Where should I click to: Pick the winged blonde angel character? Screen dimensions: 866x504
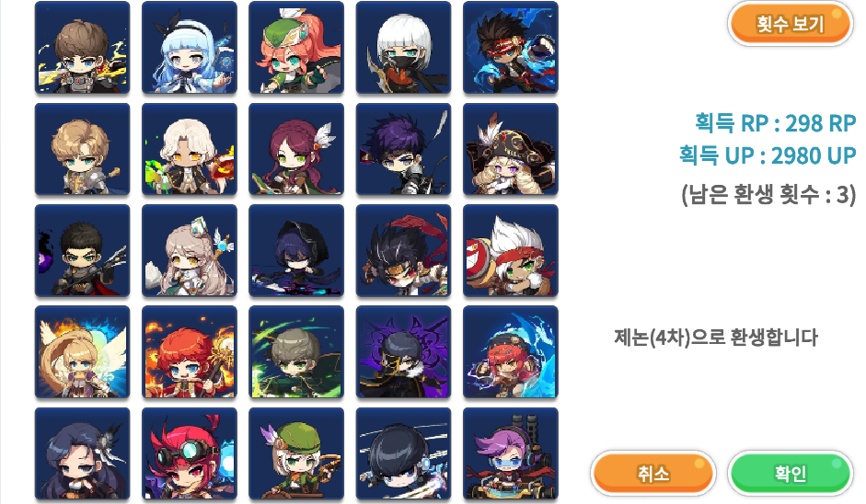click(x=82, y=352)
